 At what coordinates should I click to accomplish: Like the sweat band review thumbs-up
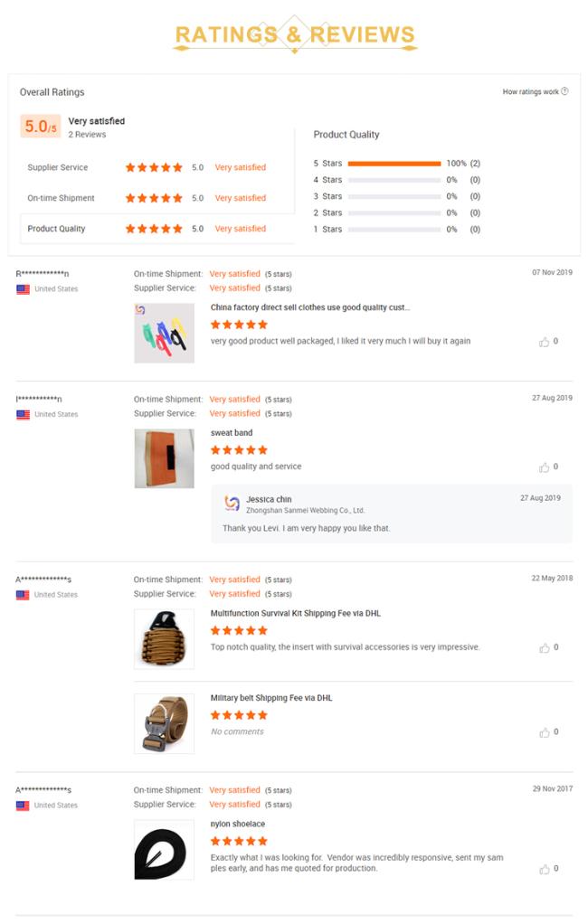pos(545,467)
